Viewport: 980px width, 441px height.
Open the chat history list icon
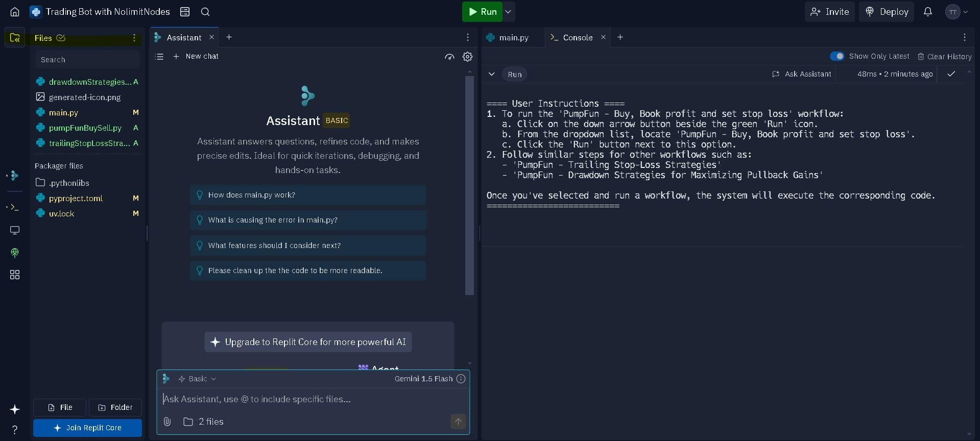pyautogui.click(x=159, y=57)
